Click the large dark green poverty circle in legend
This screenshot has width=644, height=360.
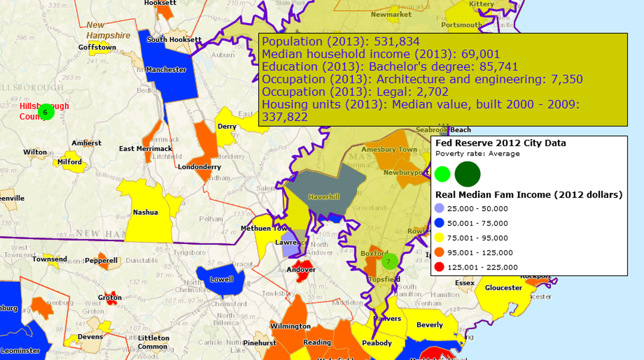pyautogui.click(x=467, y=174)
